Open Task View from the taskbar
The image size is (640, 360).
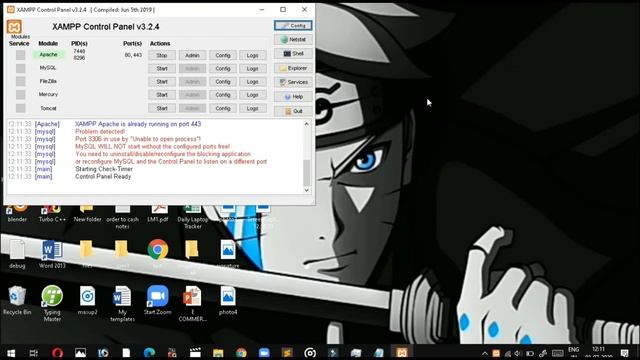click(34, 353)
